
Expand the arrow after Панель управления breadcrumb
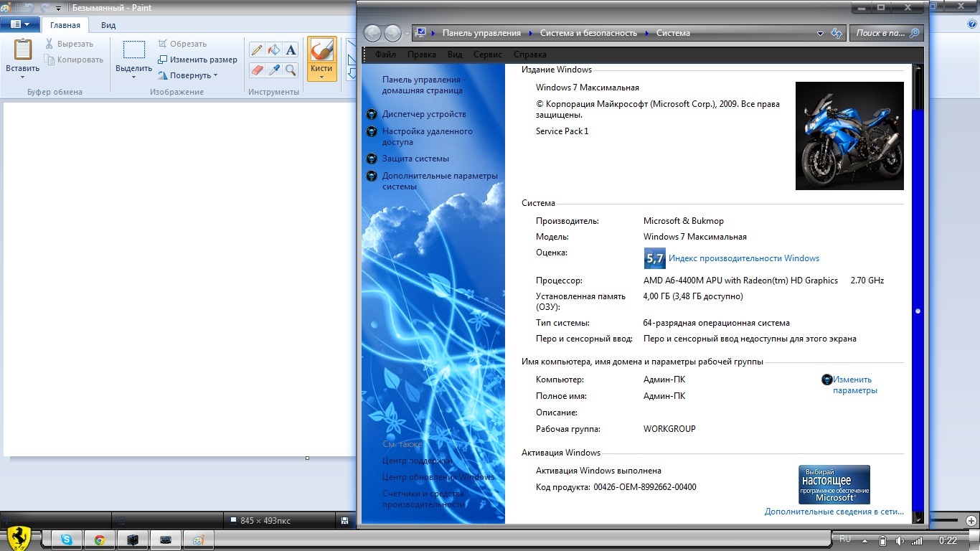point(530,33)
